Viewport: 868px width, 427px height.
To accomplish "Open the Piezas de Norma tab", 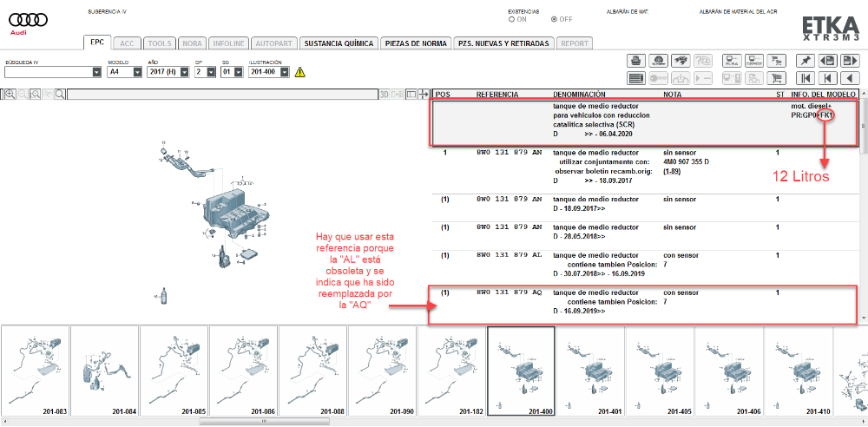I will [416, 43].
